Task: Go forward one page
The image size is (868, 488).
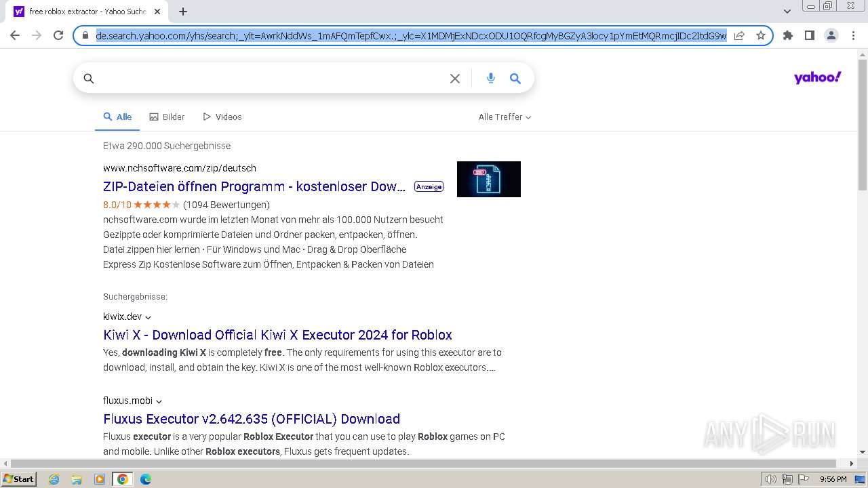Action: click(37, 35)
